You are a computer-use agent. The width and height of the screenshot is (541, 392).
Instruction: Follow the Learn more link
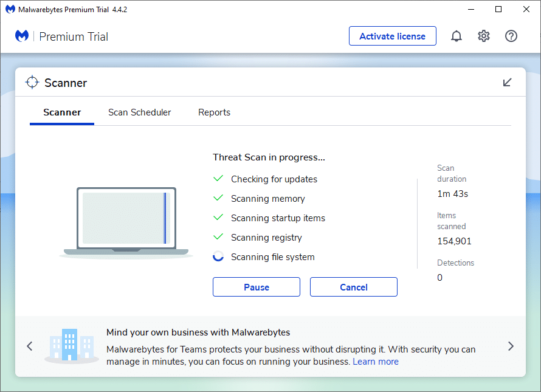[x=376, y=362]
